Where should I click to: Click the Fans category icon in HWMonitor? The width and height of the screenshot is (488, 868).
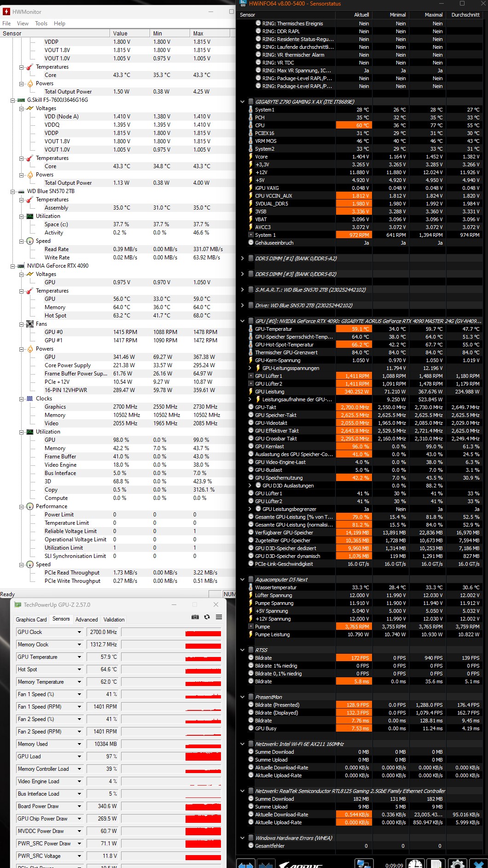(30, 324)
